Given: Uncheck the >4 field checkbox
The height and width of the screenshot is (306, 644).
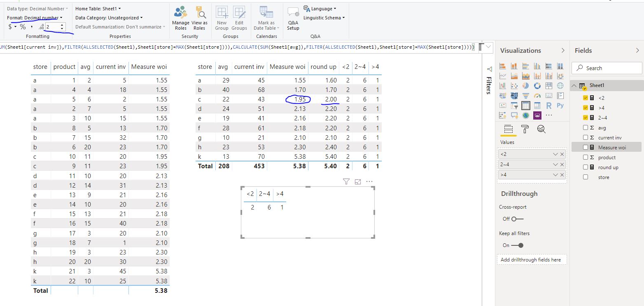Looking at the screenshot, I should pos(586,108).
